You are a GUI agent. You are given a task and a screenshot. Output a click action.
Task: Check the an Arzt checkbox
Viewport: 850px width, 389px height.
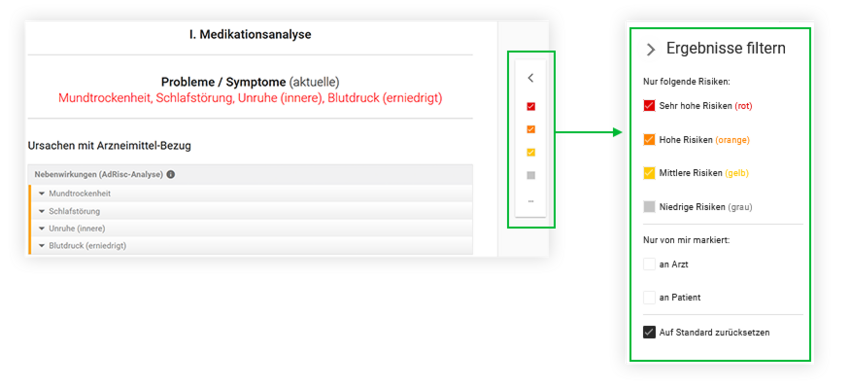(x=649, y=264)
